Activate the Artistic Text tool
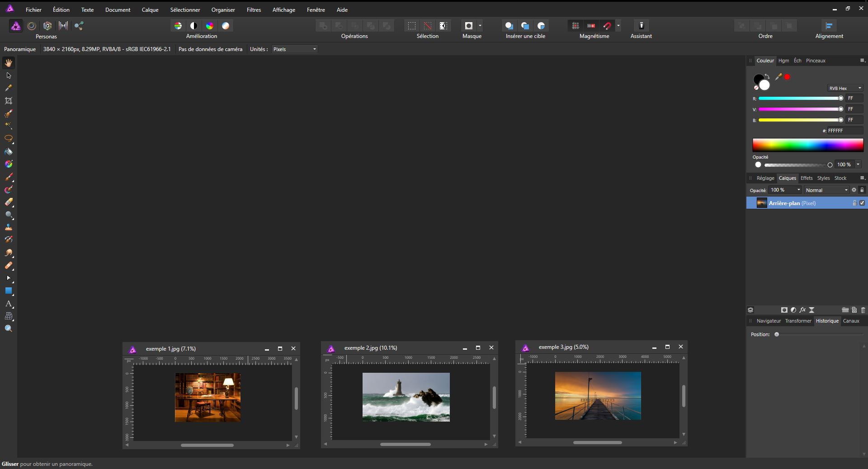868x469 pixels. click(x=9, y=304)
